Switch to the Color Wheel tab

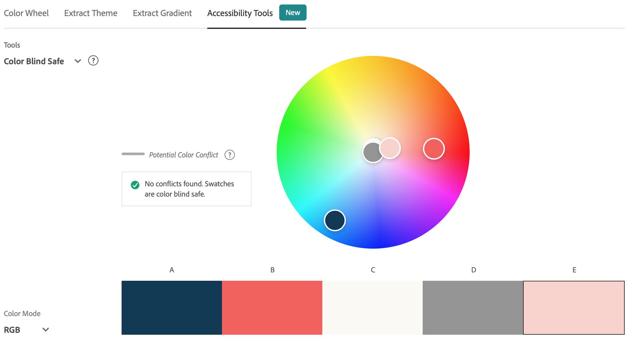pyautogui.click(x=26, y=13)
